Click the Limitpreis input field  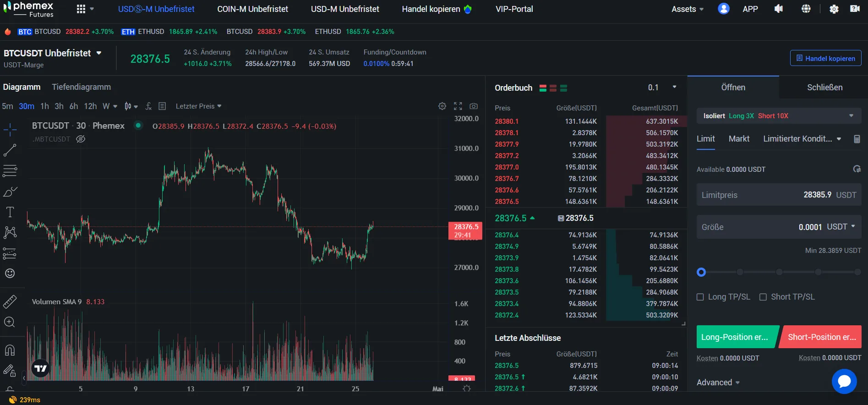pyautogui.click(x=779, y=195)
